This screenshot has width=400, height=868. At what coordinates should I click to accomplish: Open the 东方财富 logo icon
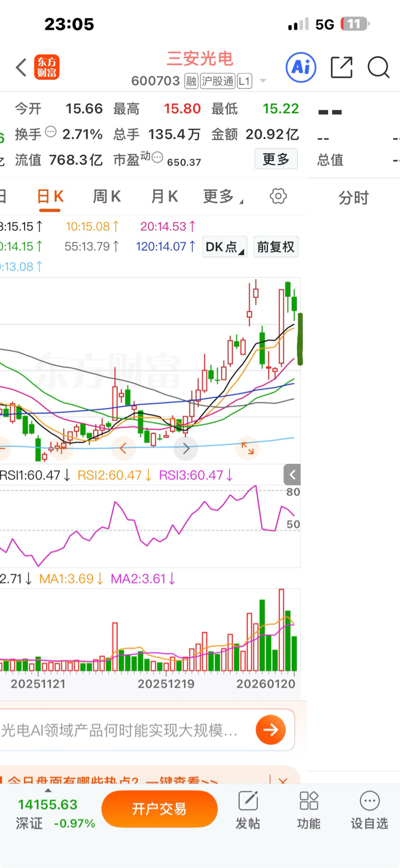pos(47,67)
